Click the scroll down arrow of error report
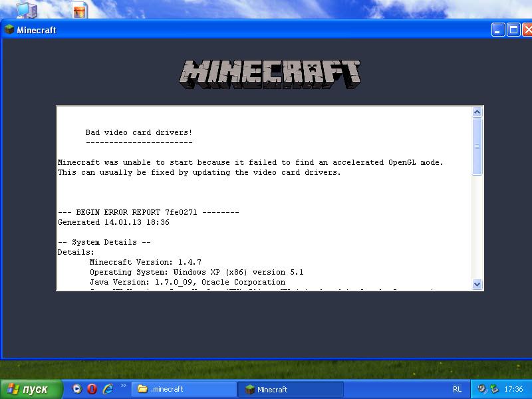Screen dimensions: 532x399 [477, 285]
